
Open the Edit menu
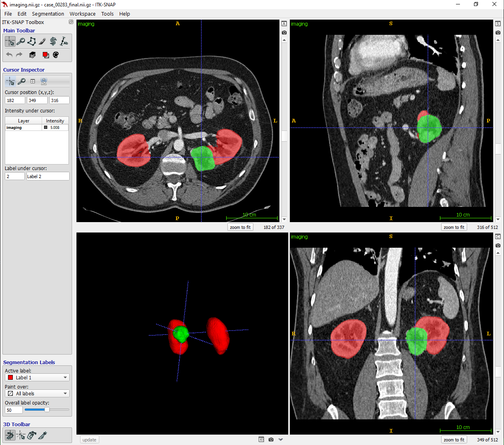[x=22, y=14]
